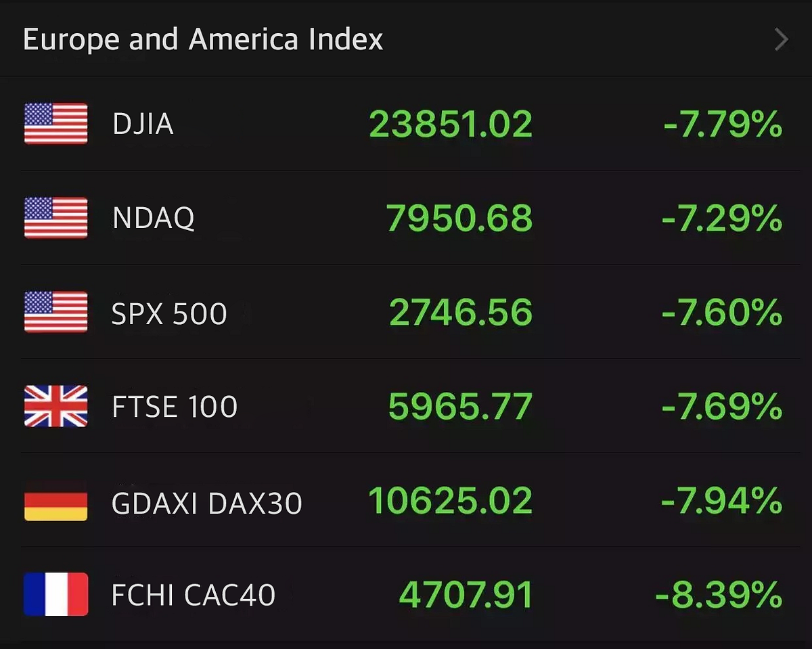This screenshot has width=812, height=649.
Task: Expand the Europe and America Index chevron
Action: click(782, 40)
